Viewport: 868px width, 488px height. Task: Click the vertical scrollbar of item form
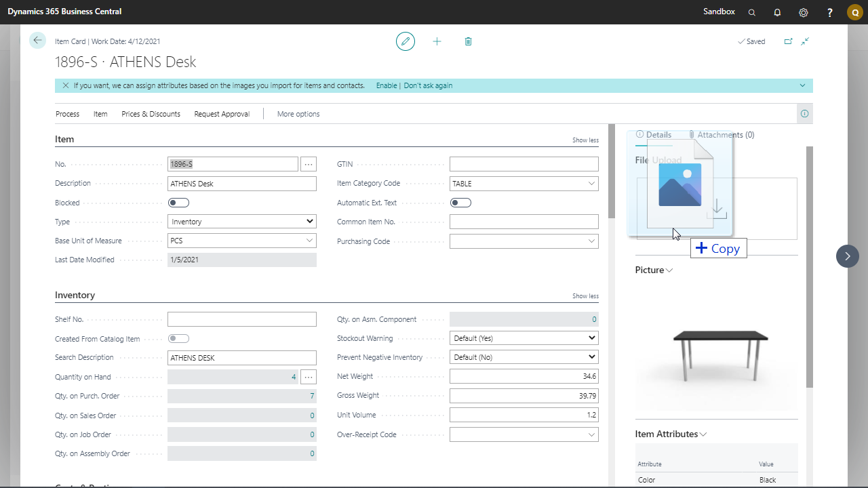pyautogui.click(x=612, y=171)
